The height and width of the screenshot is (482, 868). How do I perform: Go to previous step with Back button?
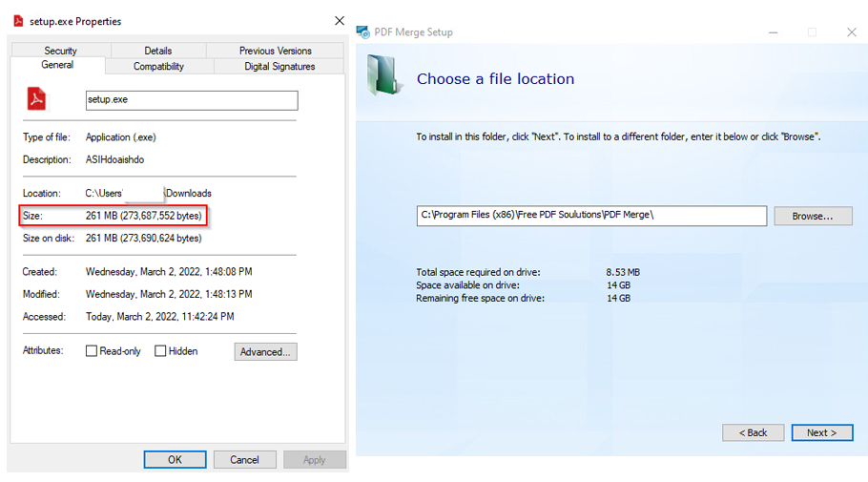(x=754, y=432)
